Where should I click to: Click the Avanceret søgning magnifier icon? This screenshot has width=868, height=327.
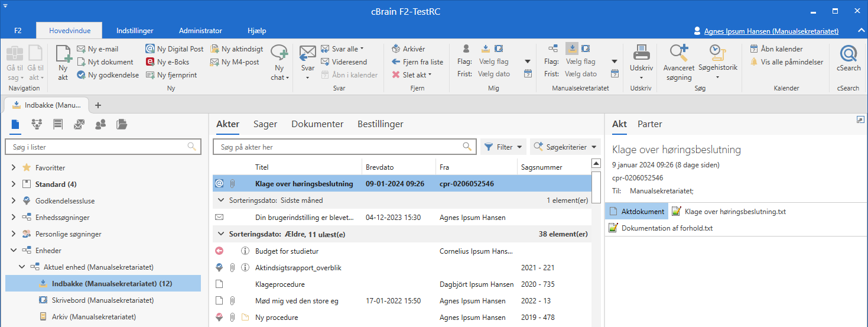pos(678,54)
